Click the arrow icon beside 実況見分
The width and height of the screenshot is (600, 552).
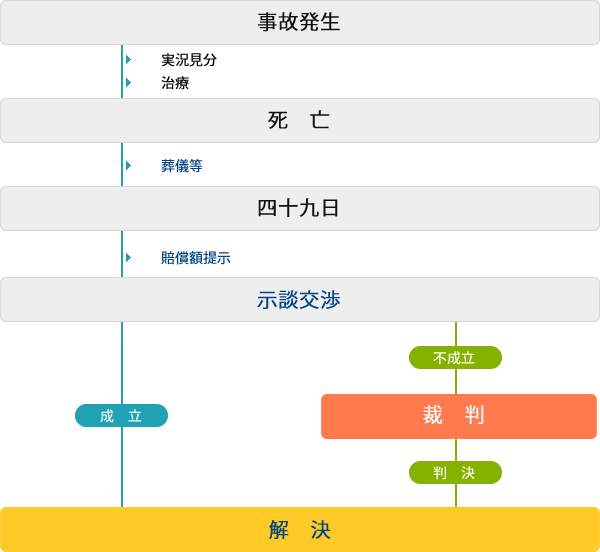(x=129, y=60)
